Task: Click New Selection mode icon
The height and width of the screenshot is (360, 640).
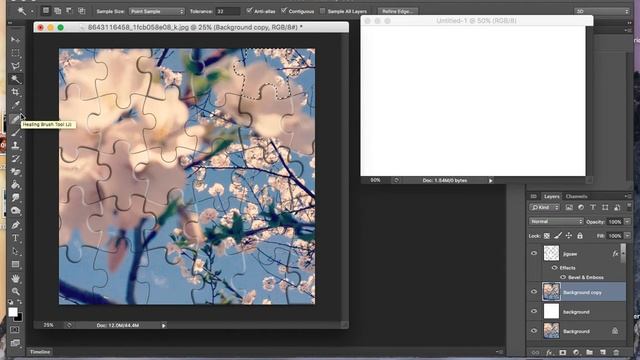Action: pos(46,11)
